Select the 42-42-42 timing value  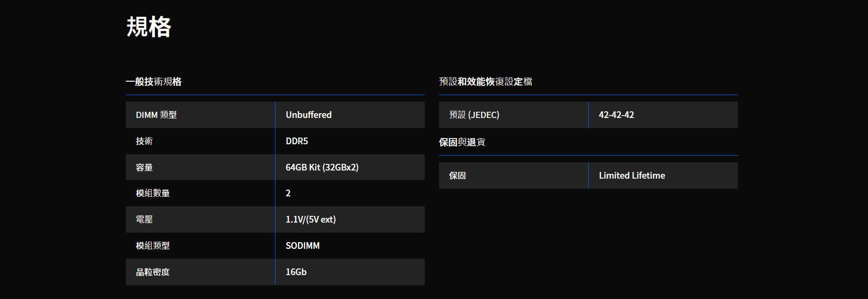coord(616,115)
